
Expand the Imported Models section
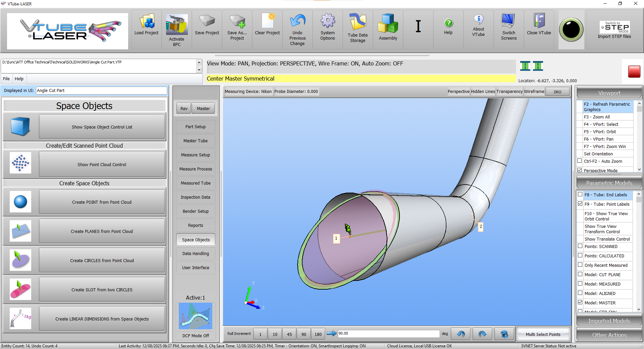[x=609, y=321]
